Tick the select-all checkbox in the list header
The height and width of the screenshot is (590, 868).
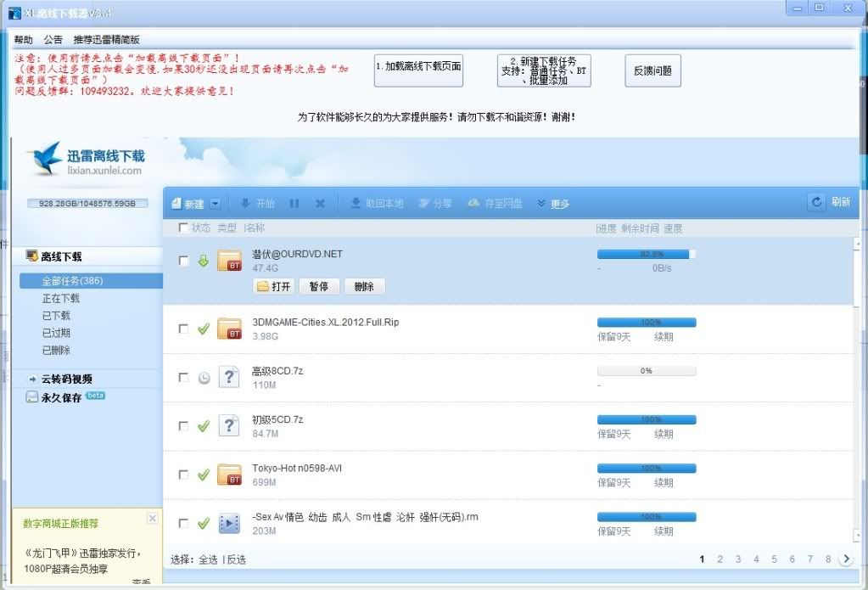point(183,228)
